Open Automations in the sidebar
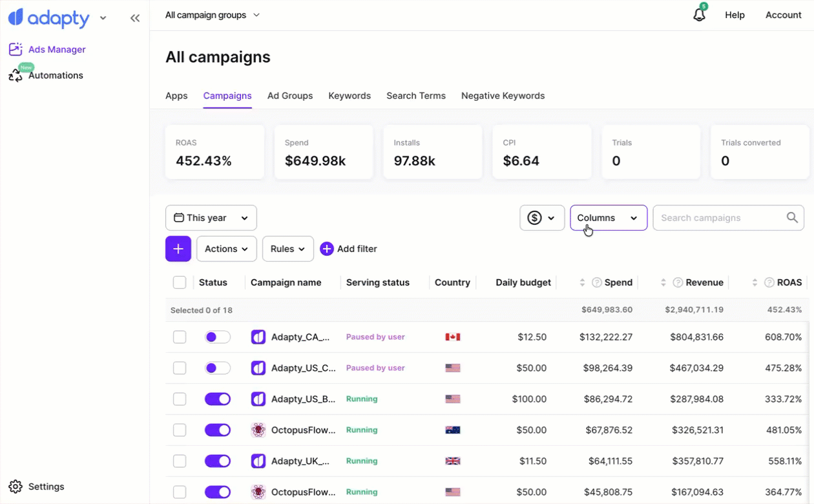814x504 pixels. point(56,76)
